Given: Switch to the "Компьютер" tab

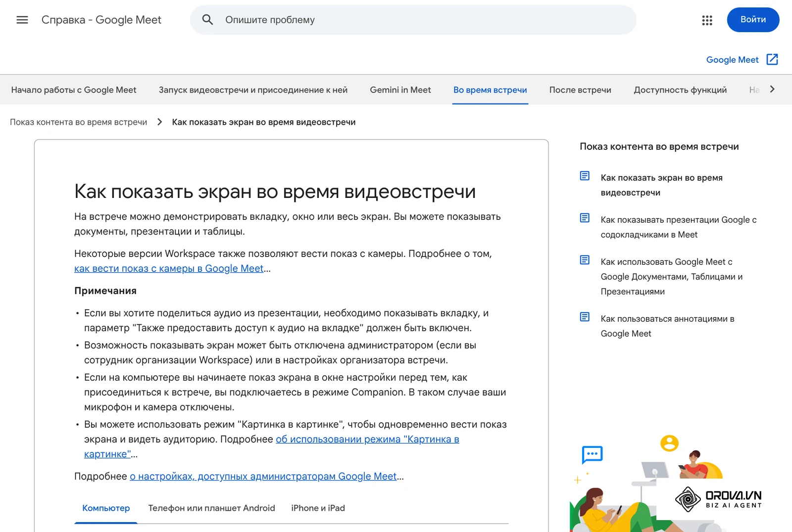Looking at the screenshot, I should point(106,508).
